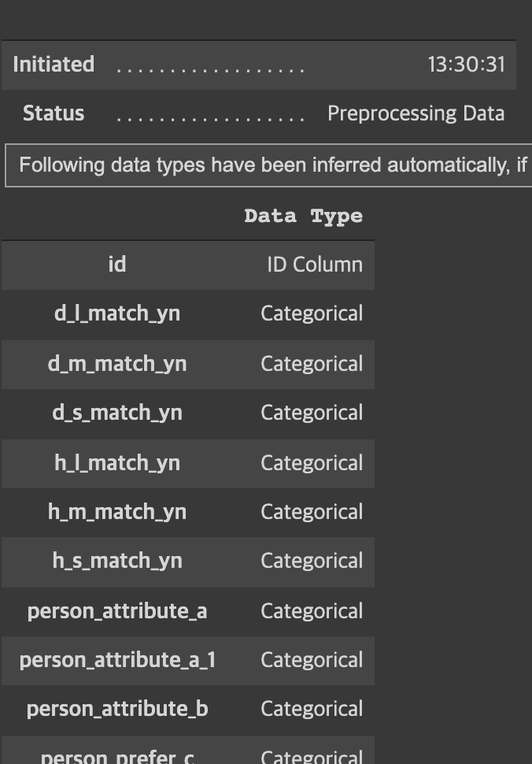Viewport: 532px width, 764px height.
Task: Select the person_attribute_a row
Action: point(188,611)
